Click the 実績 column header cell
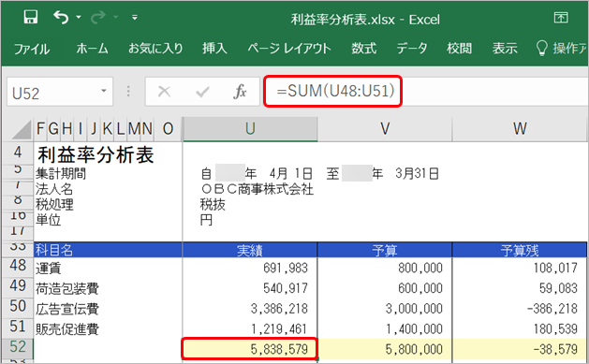The image size is (589, 364). 250,250
